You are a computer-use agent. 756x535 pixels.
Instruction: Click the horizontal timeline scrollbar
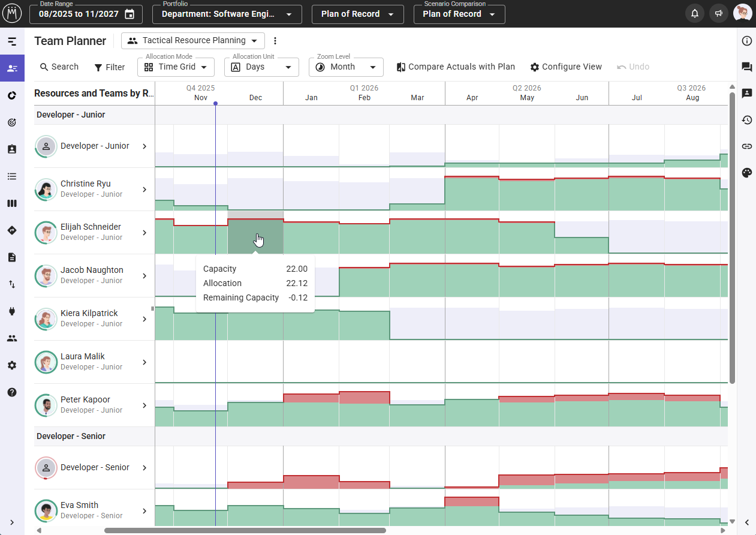point(245,530)
